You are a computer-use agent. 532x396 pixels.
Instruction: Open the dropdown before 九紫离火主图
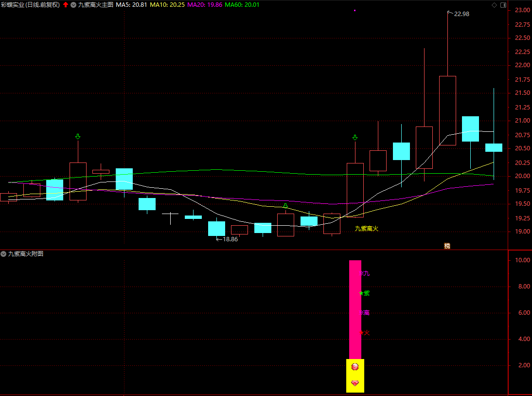point(73,5)
